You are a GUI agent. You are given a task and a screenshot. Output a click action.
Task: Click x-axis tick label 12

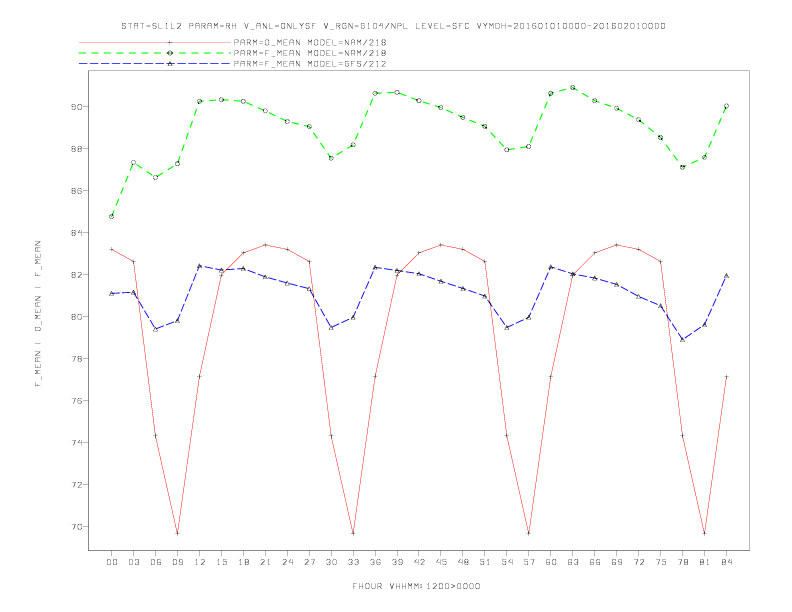pyautogui.click(x=200, y=562)
